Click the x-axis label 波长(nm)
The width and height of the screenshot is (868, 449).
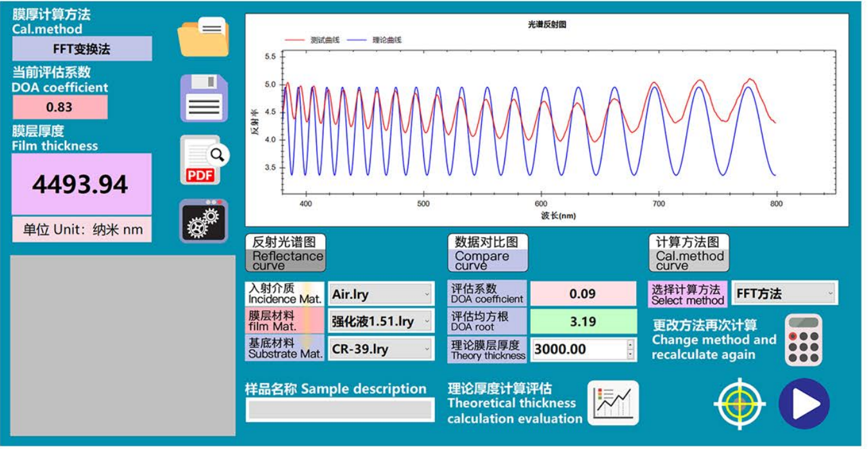[x=558, y=216]
